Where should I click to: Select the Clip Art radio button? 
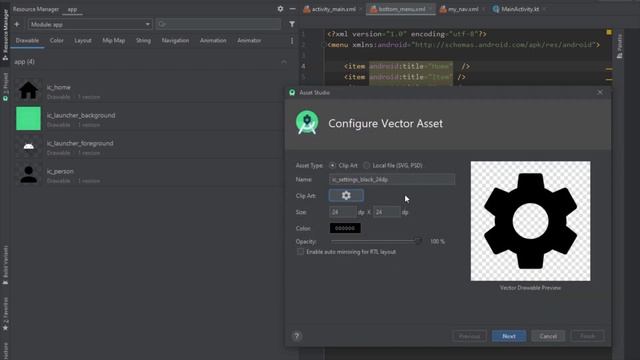[x=333, y=165]
